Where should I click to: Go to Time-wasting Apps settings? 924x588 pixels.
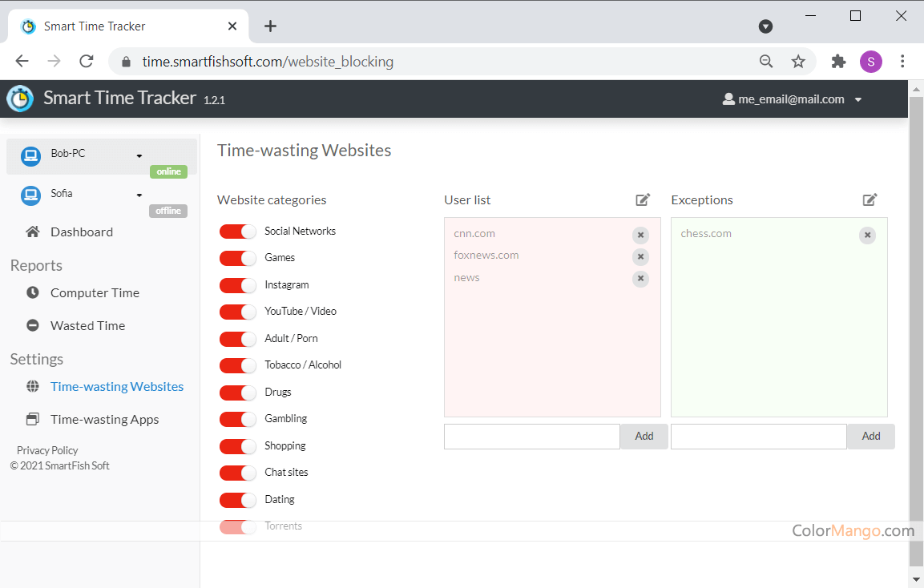point(104,419)
